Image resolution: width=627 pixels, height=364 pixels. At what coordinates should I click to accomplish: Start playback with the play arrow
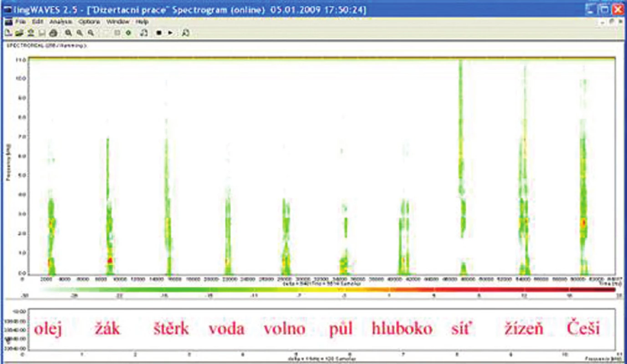pyautogui.click(x=170, y=33)
